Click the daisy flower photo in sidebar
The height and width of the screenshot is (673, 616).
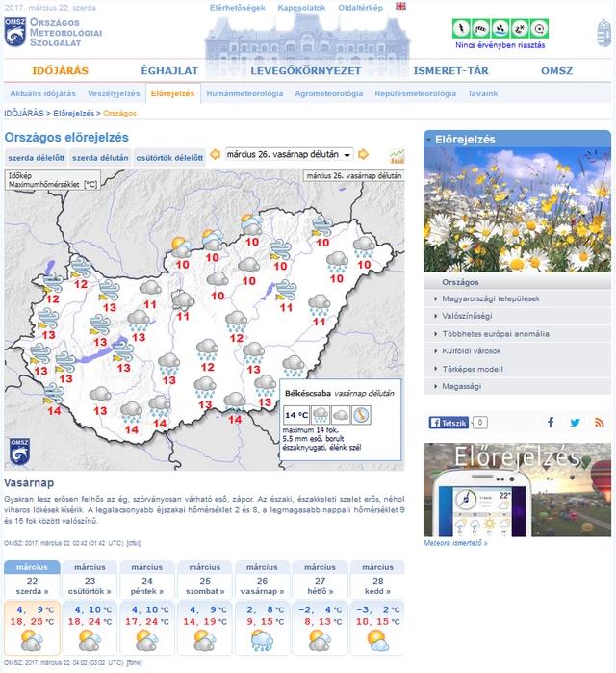(x=517, y=210)
